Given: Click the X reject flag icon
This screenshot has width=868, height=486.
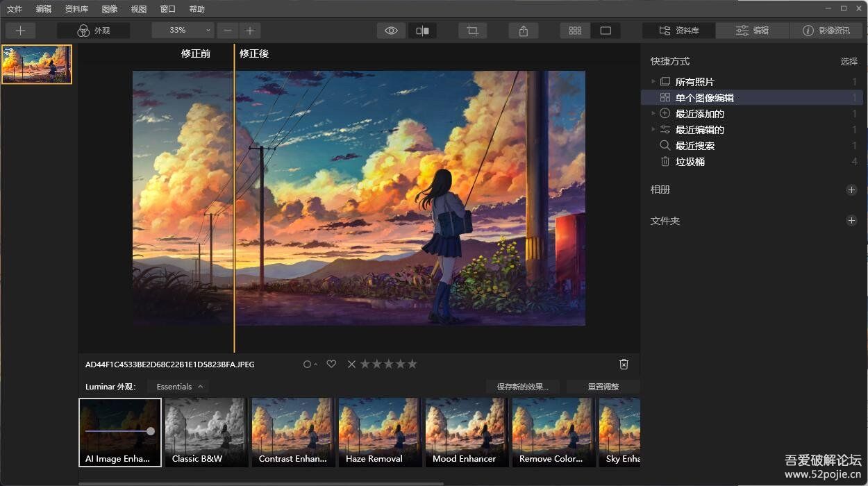Looking at the screenshot, I should pos(351,364).
